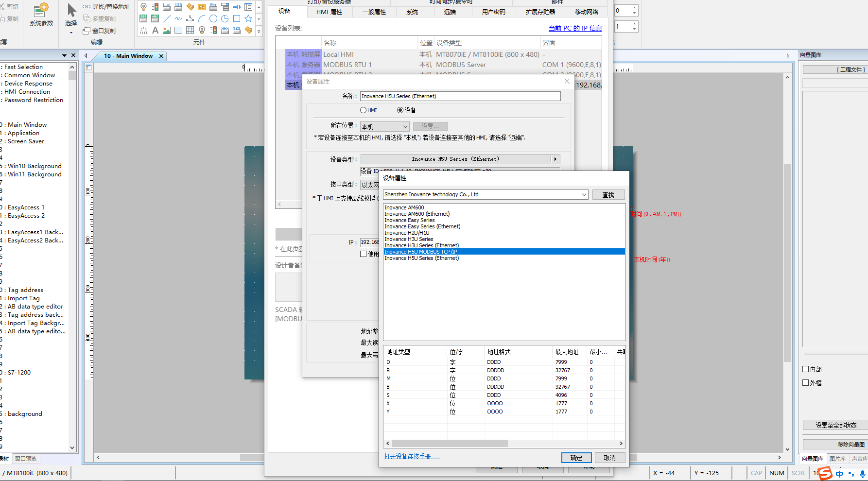Select 'S7-1200' in the window tree
This screenshot has width=868, height=481.
(19, 373)
